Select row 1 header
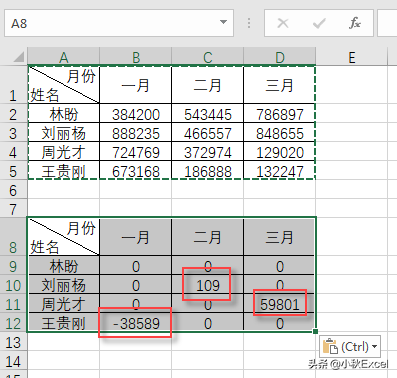Viewport: 397px width, 378px height. point(13,85)
